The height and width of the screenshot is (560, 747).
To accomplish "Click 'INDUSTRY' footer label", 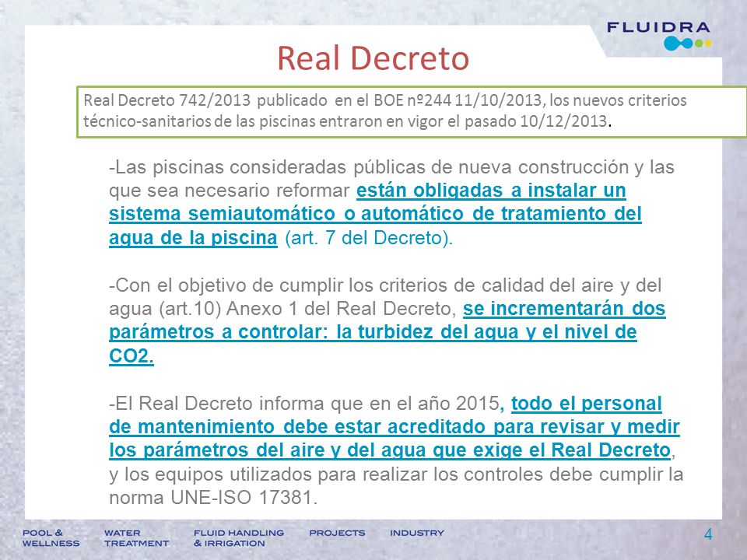I will 417,533.
